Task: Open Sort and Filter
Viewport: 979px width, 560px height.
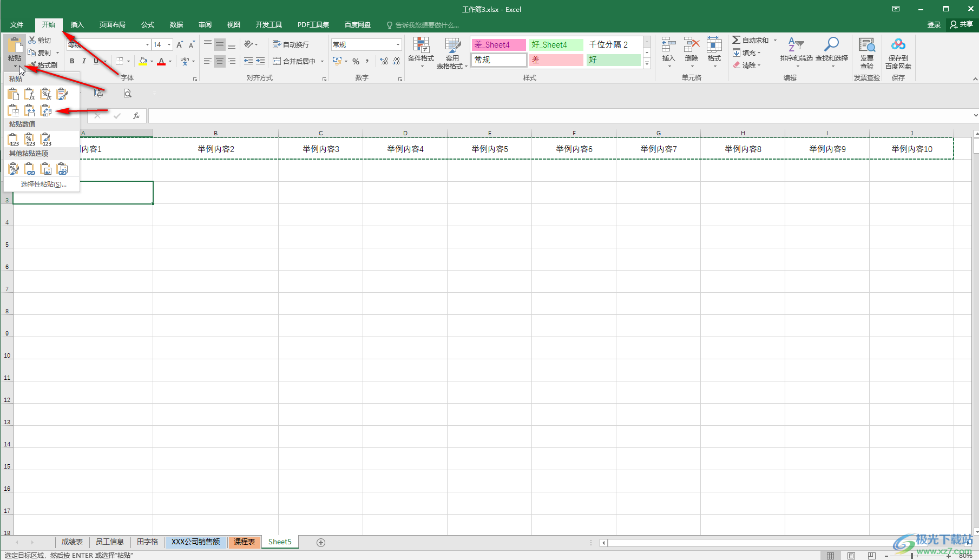Action: pyautogui.click(x=796, y=52)
